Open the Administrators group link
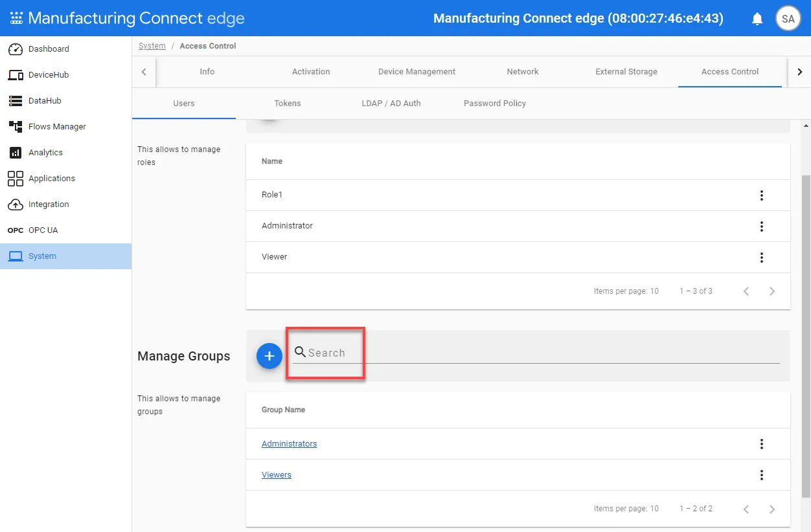Viewport: 811px width, 532px height. point(290,444)
